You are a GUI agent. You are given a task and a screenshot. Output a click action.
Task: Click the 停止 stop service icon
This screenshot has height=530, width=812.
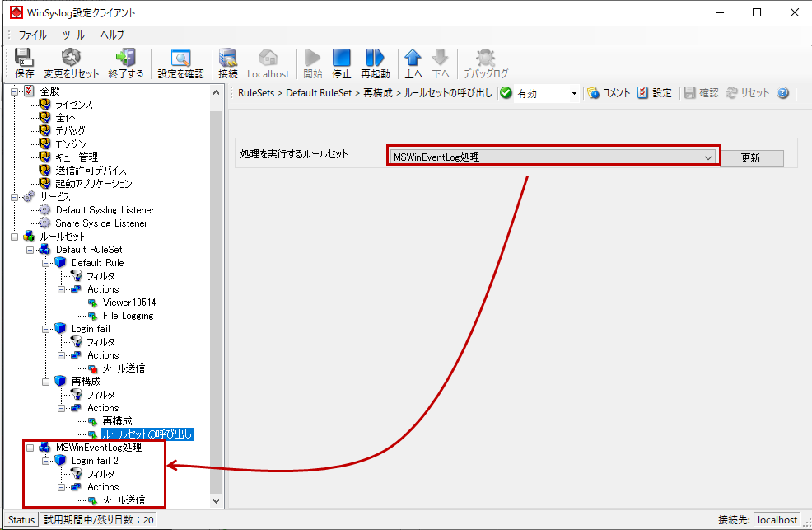341,58
